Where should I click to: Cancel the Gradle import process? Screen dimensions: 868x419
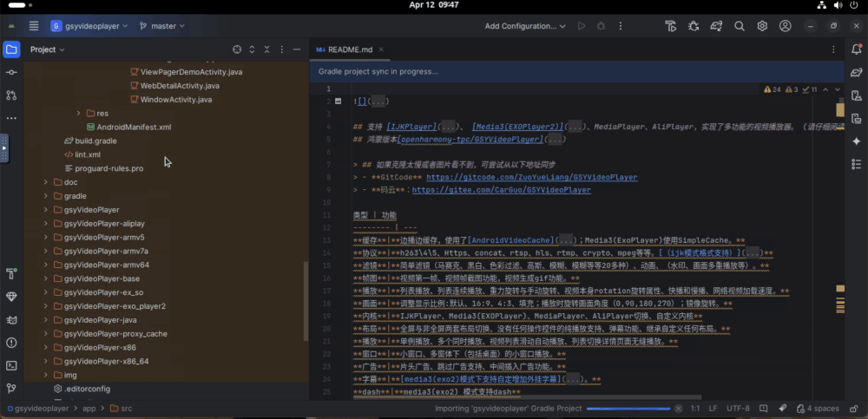679,409
